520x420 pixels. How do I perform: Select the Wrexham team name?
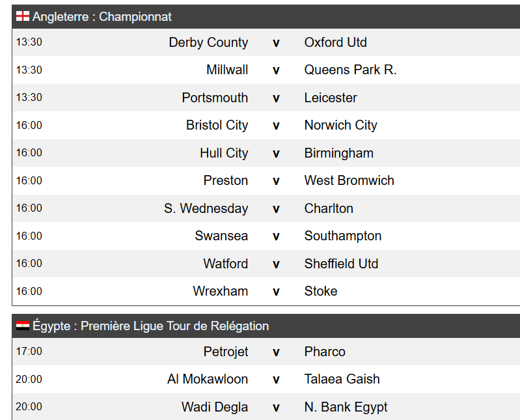coord(220,291)
